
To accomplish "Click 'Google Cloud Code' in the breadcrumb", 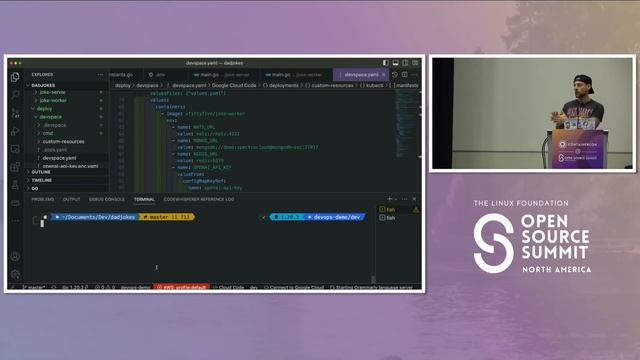I will (234, 85).
